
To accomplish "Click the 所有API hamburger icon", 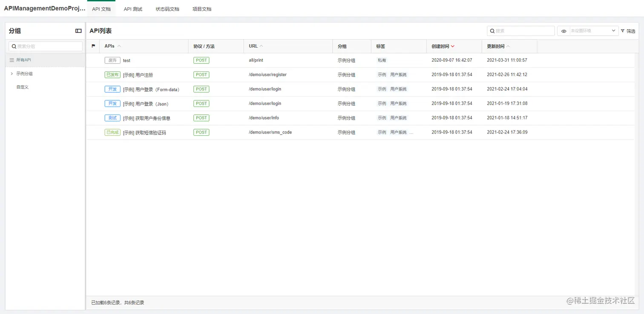I will point(11,60).
